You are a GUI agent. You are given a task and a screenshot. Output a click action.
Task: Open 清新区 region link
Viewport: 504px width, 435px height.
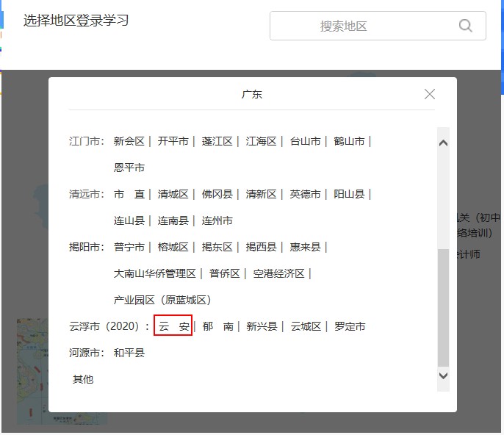coord(261,194)
